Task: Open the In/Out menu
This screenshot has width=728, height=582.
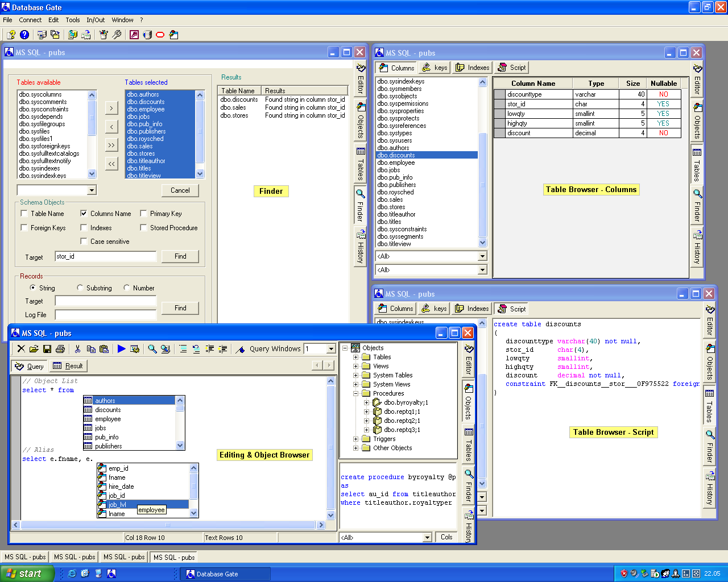Action: [x=96, y=20]
